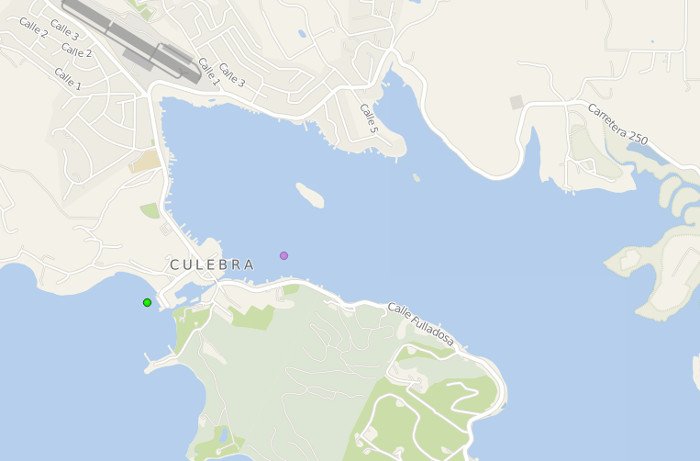Click the green circle marker offshore
The width and height of the screenshot is (700, 461).
pyautogui.click(x=147, y=303)
